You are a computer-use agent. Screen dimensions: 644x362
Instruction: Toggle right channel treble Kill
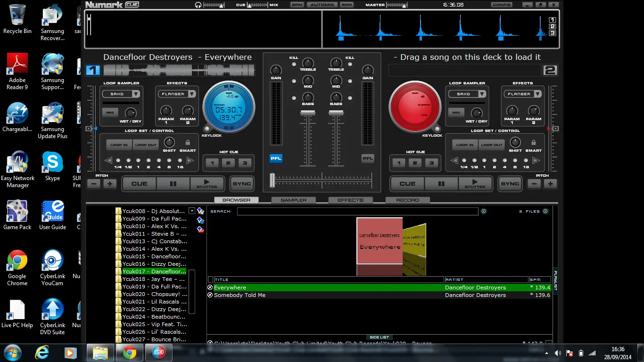coord(350,64)
